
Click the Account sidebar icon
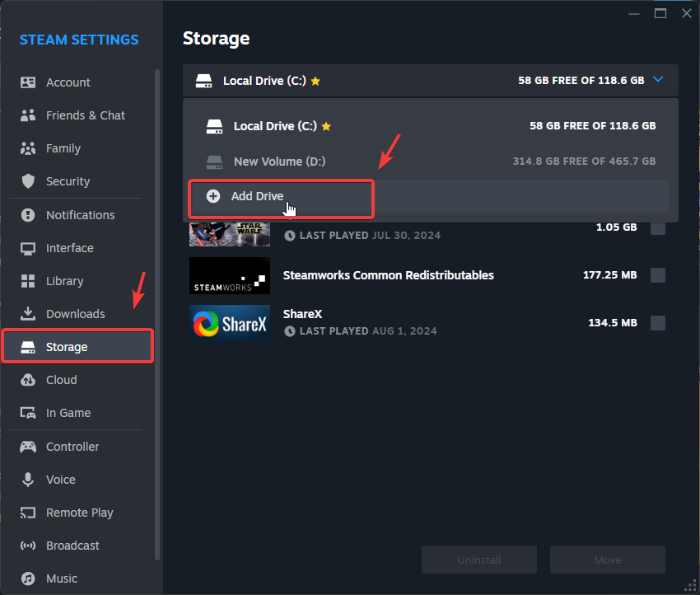(28, 82)
